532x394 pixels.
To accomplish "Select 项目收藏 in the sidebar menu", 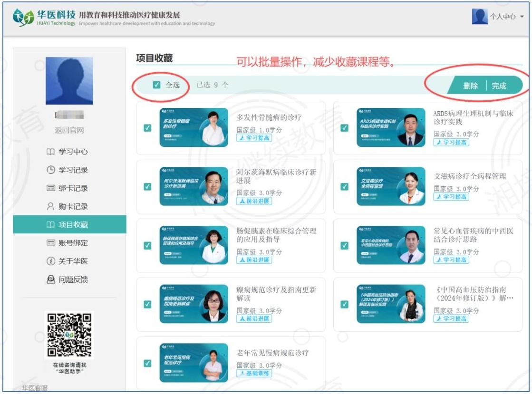I will [x=69, y=225].
